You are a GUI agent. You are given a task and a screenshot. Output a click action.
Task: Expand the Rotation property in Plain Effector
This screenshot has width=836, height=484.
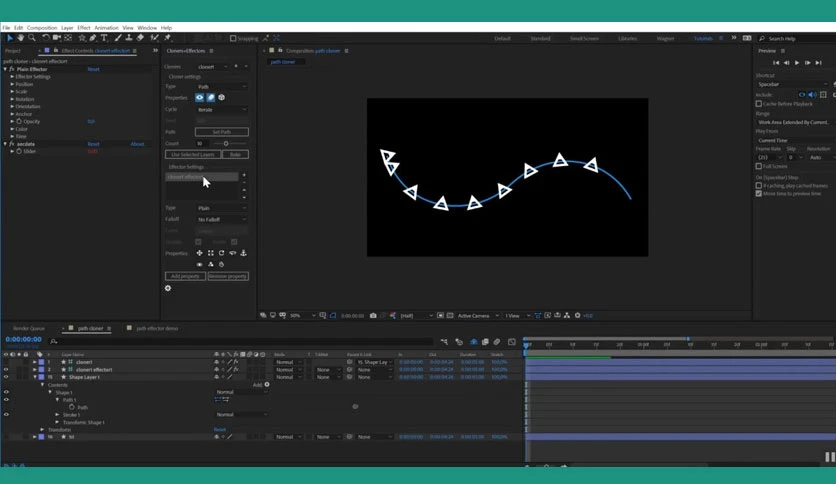point(12,99)
